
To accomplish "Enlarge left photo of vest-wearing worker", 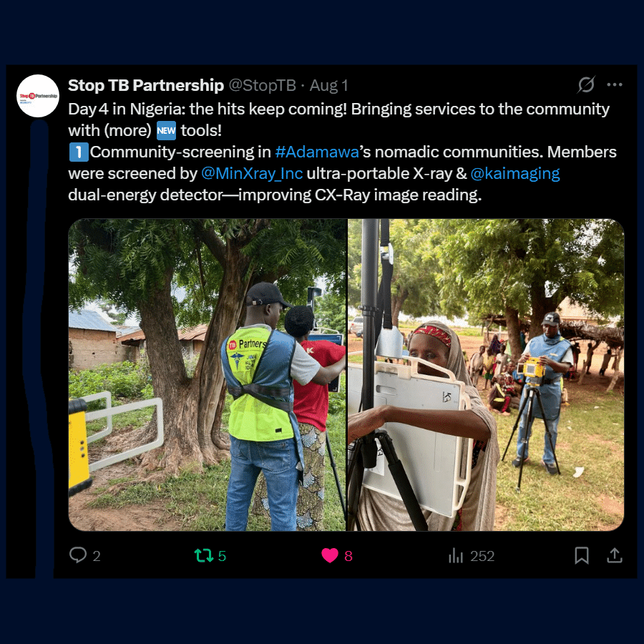I will [x=208, y=375].
